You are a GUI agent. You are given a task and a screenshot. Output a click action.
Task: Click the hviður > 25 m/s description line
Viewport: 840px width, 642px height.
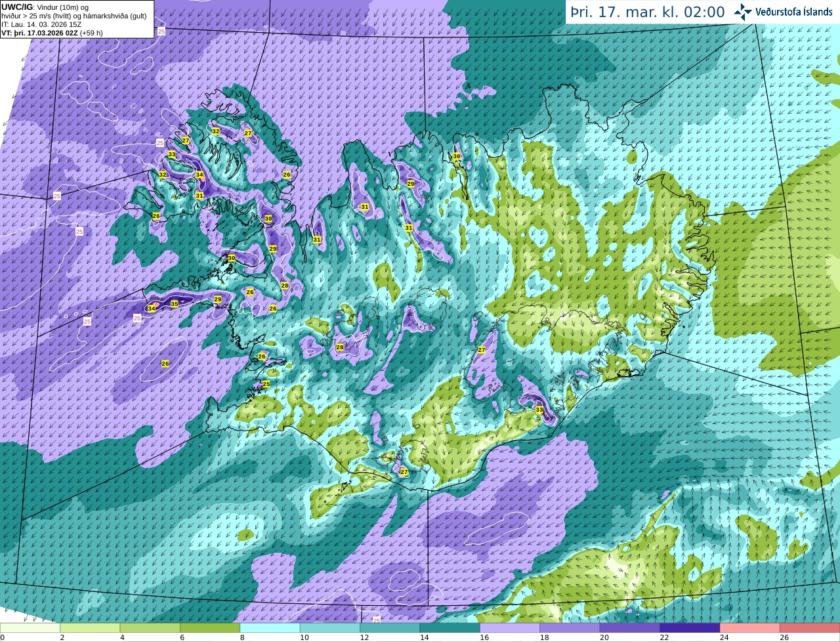click(74, 16)
